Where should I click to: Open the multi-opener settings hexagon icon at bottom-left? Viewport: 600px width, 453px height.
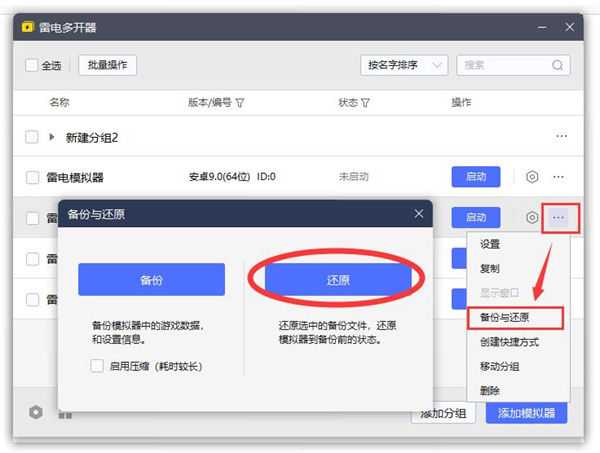(36, 412)
